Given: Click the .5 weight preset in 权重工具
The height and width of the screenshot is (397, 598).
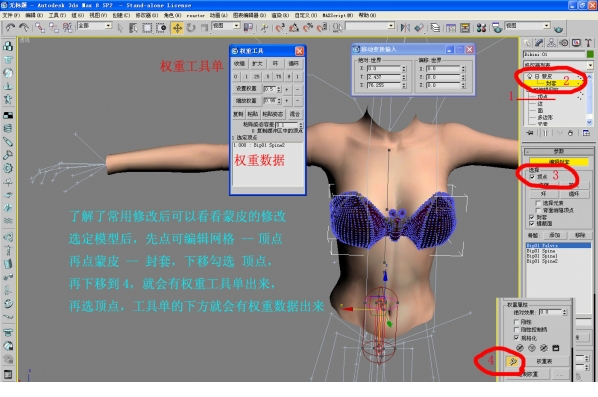Looking at the screenshot, I should [268, 77].
